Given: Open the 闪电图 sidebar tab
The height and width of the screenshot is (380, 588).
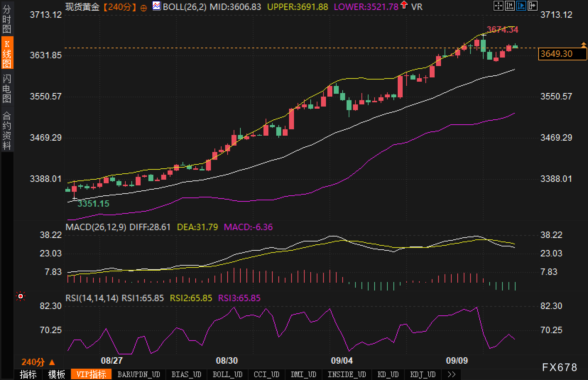Looking at the screenshot, I should [7, 88].
